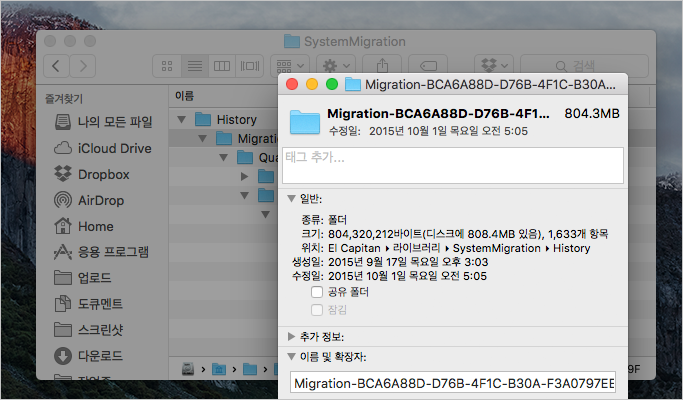This screenshot has height=400, width=683.
Task: Click the title bar folder proxy icon
Action: coord(353,84)
